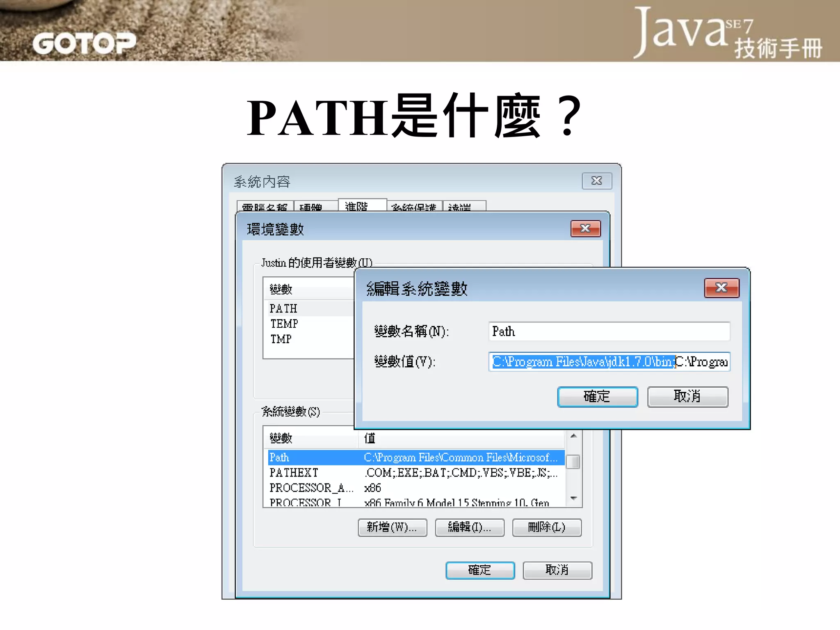This screenshot has height=630, width=840.
Task: Click 編輯(I)... button for system variables
Action: pos(469,527)
